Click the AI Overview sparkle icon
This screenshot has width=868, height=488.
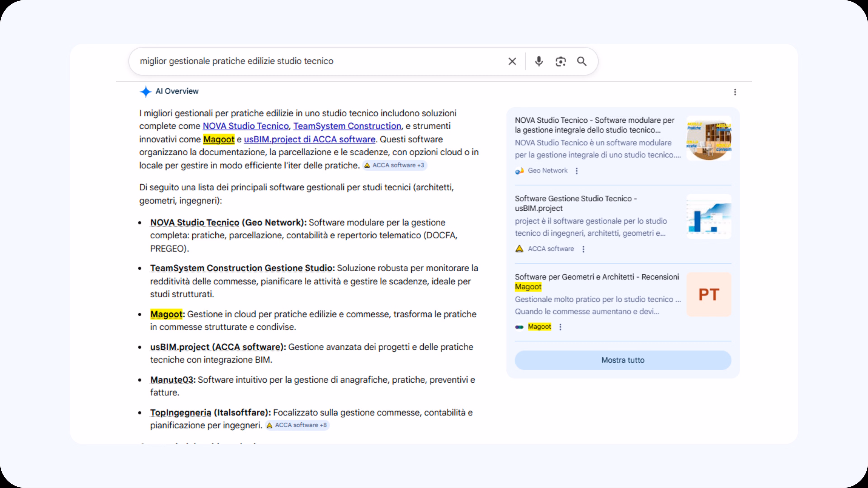pyautogui.click(x=146, y=92)
